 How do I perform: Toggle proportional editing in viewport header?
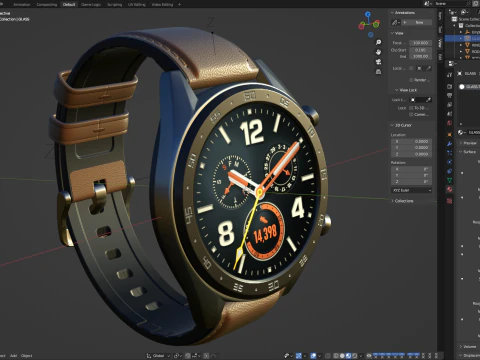click(206, 356)
